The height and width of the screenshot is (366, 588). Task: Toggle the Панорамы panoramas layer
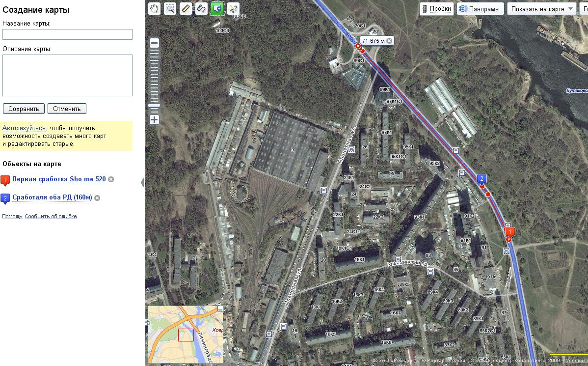tap(481, 9)
